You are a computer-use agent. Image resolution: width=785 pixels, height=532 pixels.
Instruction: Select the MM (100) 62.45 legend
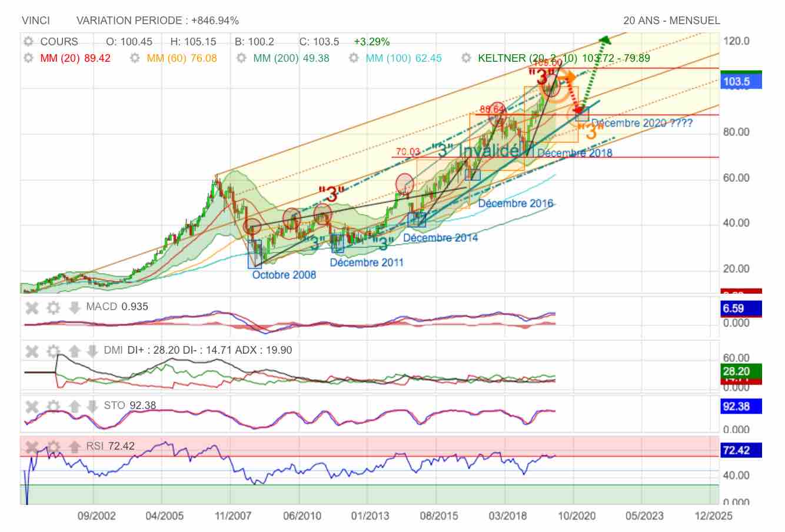tap(404, 58)
